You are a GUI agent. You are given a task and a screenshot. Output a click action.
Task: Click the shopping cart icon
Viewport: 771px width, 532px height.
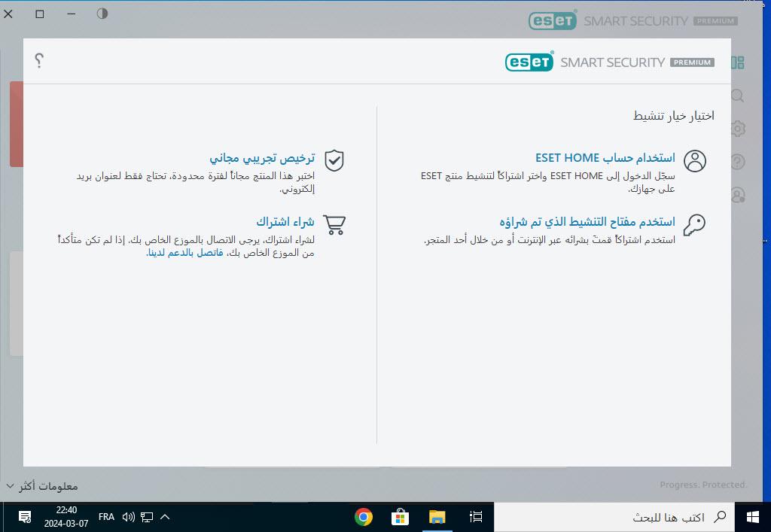pos(334,224)
